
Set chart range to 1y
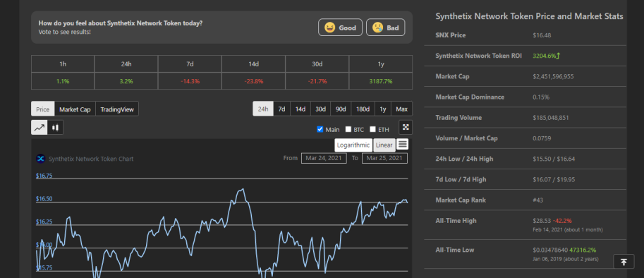(x=383, y=109)
